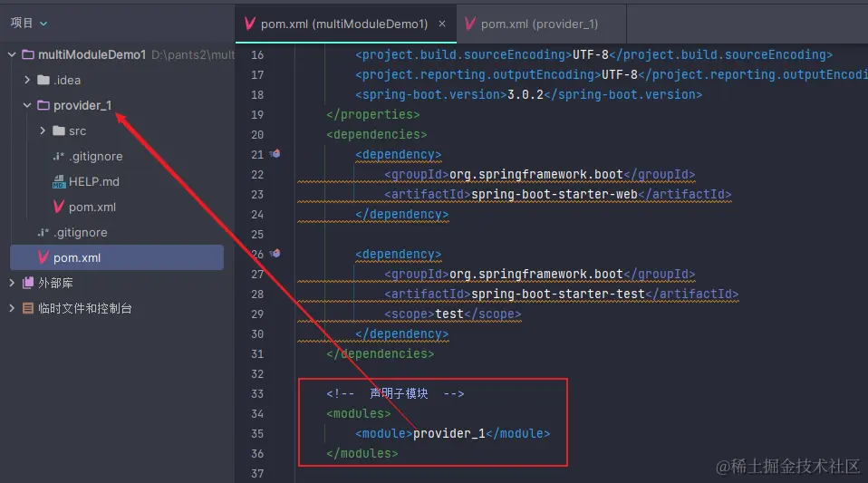Open .gitignore inside provider_1
868x483 pixels.
point(96,157)
